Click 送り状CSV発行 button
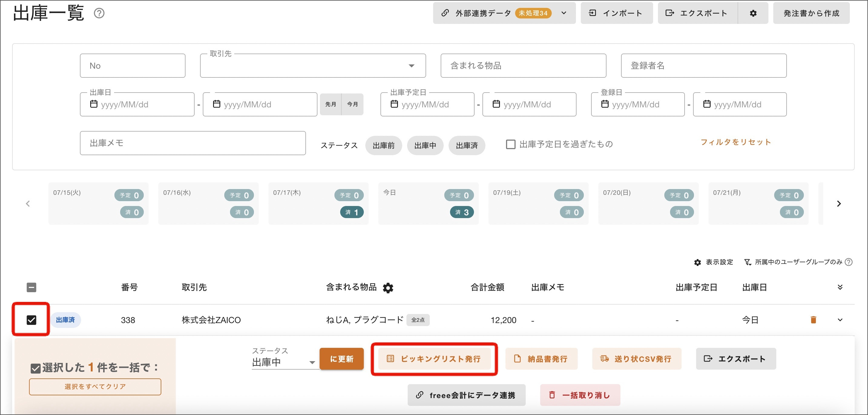The image size is (868, 415). click(636, 359)
